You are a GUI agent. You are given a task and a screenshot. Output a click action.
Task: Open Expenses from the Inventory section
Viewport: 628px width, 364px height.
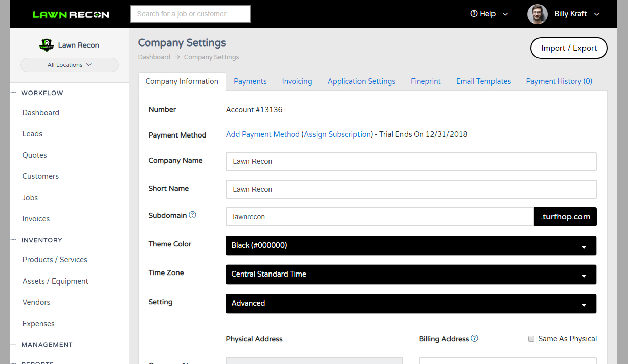click(38, 323)
